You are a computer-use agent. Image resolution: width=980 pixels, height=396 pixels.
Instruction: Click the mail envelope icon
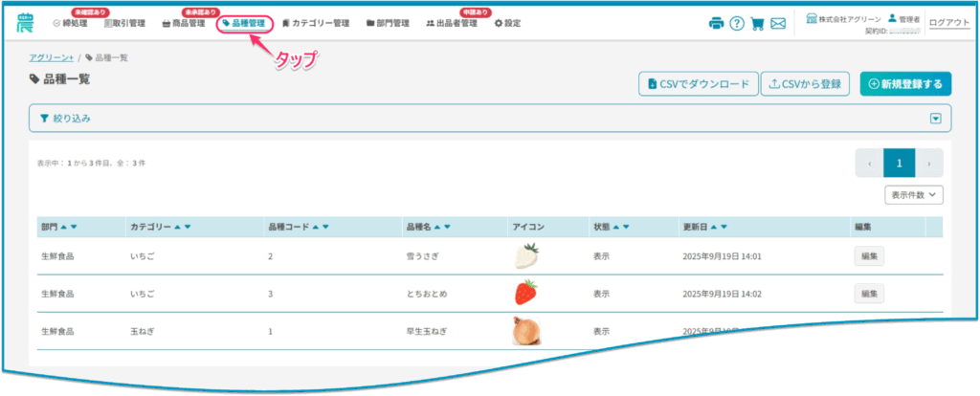point(778,24)
